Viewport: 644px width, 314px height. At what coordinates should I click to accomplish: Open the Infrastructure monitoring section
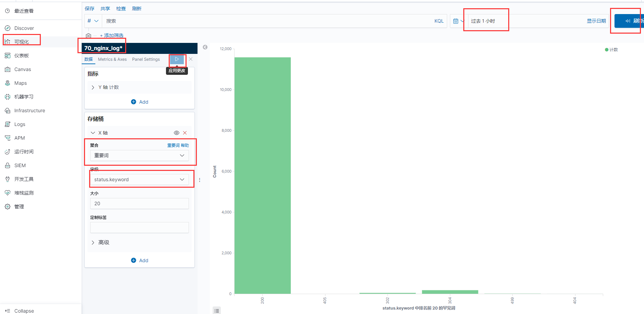tap(29, 110)
